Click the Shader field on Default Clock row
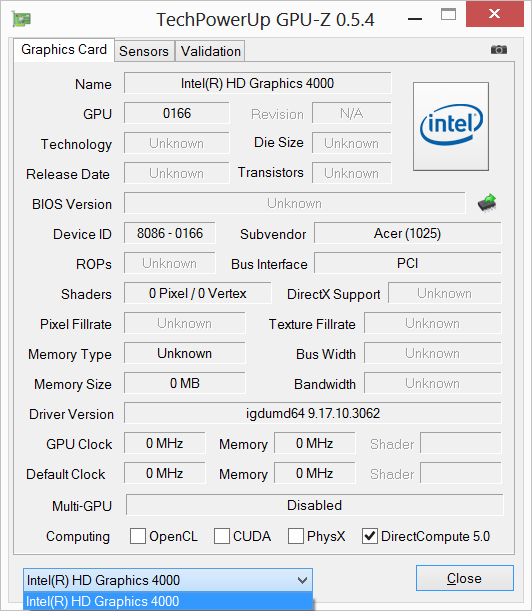The image size is (532, 611). [461, 473]
